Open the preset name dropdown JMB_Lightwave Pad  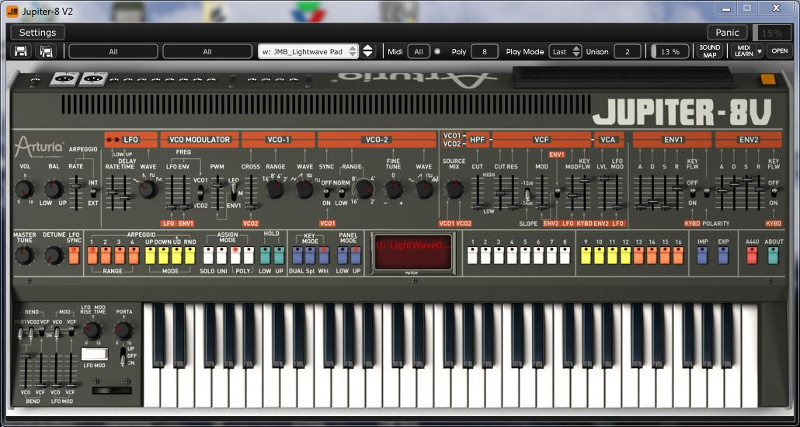(308, 52)
